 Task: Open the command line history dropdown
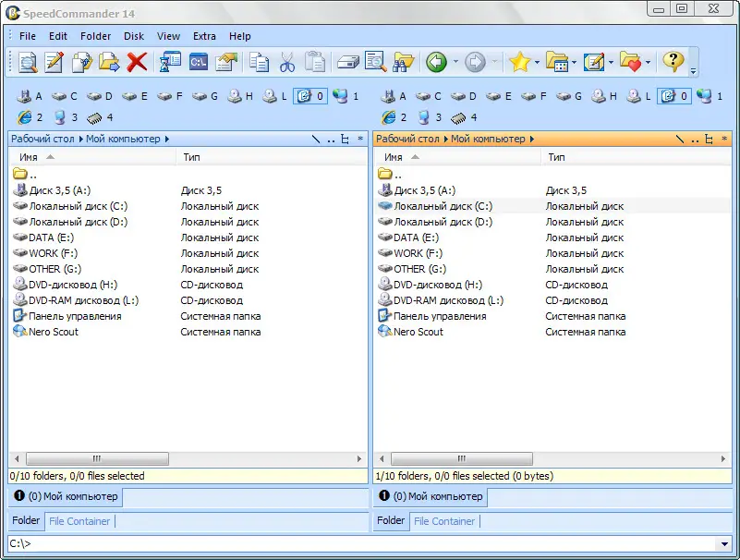point(724,544)
